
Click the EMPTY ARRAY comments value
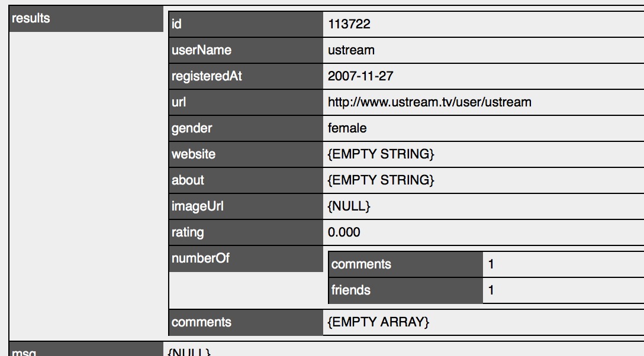tap(378, 322)
